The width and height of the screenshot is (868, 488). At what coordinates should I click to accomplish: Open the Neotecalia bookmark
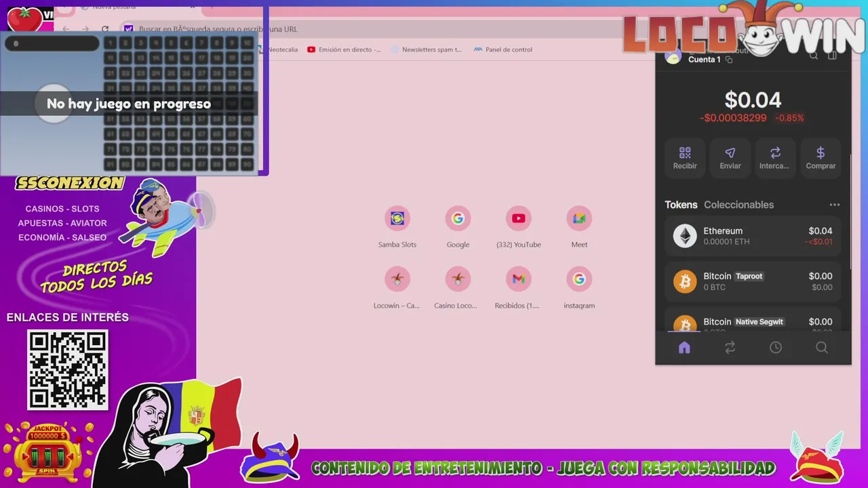[x=279, y=49]
